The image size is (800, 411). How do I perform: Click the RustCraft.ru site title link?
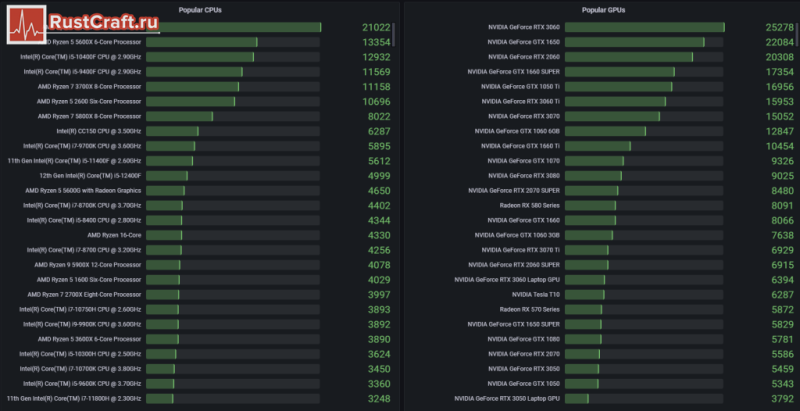coord(106,23)
